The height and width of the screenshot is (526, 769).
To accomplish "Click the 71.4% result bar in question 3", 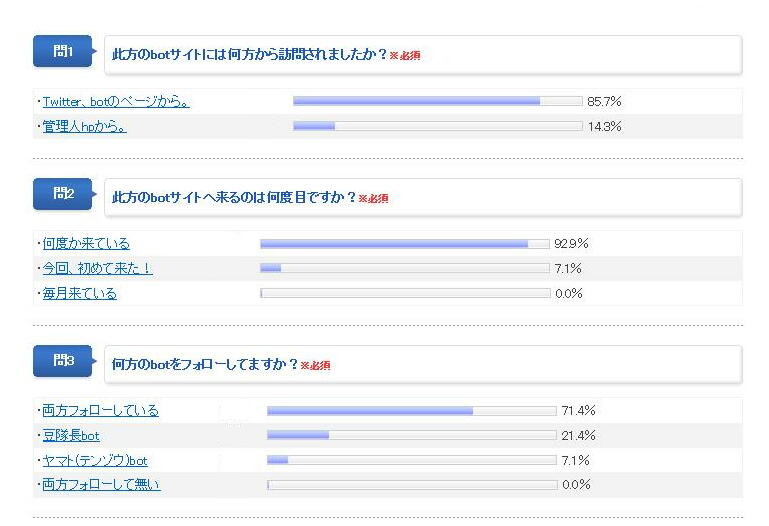I will [411, 410].
